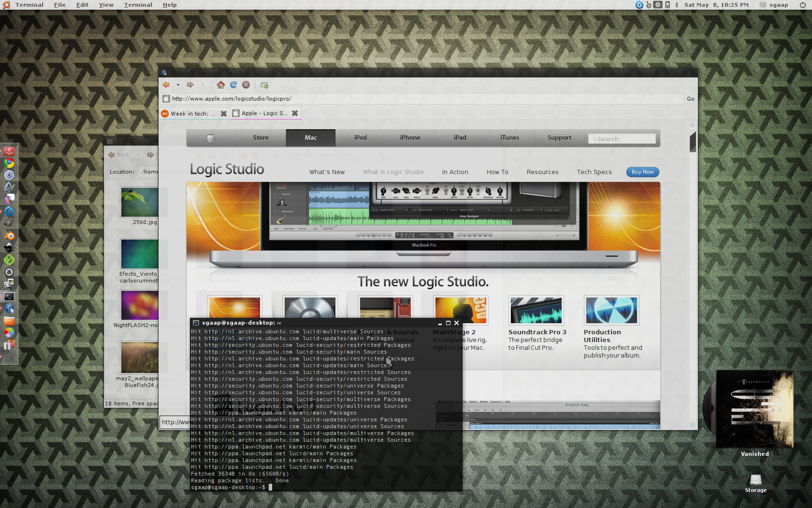Close the 'Week in tech' tab

click(224, 114)
